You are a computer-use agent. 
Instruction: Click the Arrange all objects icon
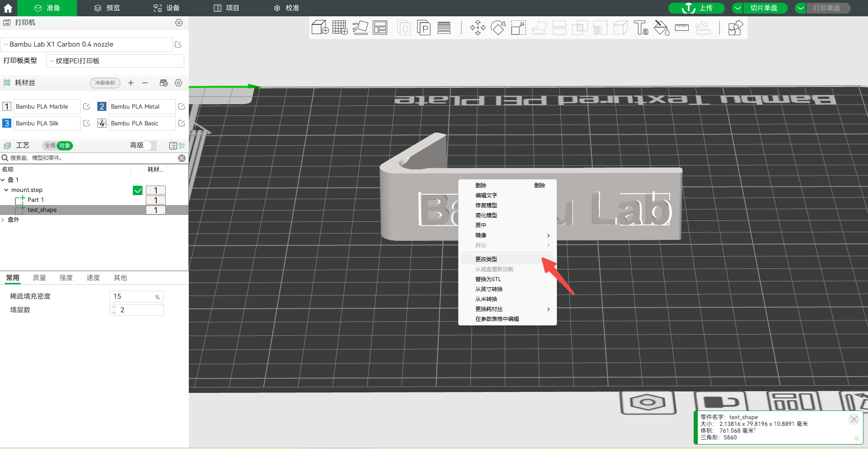380,28
